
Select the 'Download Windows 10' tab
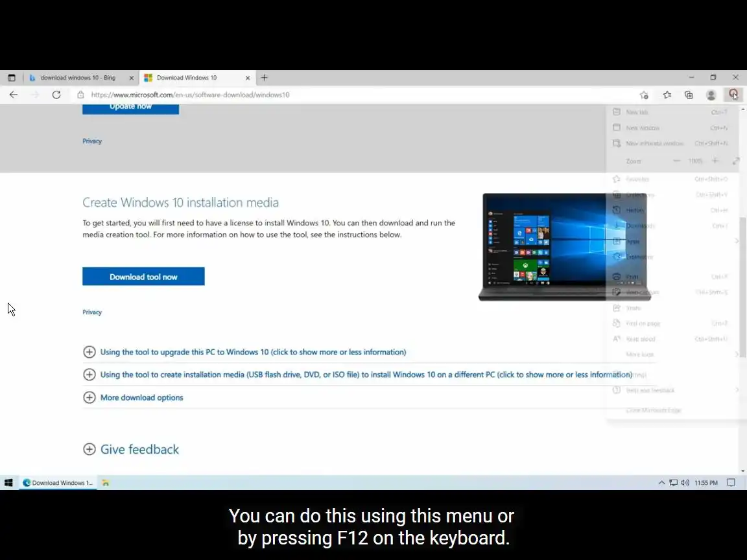tap(197, 78)
